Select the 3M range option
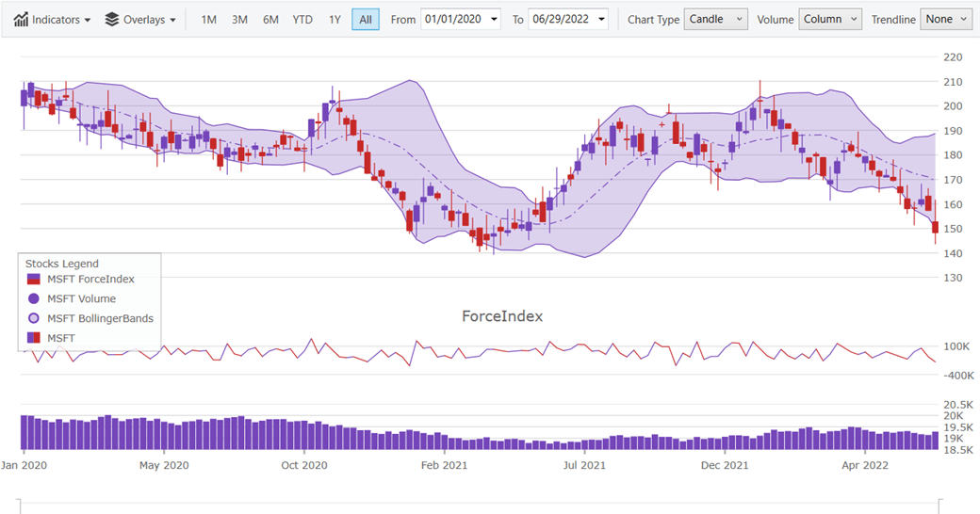The width and height of the screenshot is (980, 514). coord(239,20)
